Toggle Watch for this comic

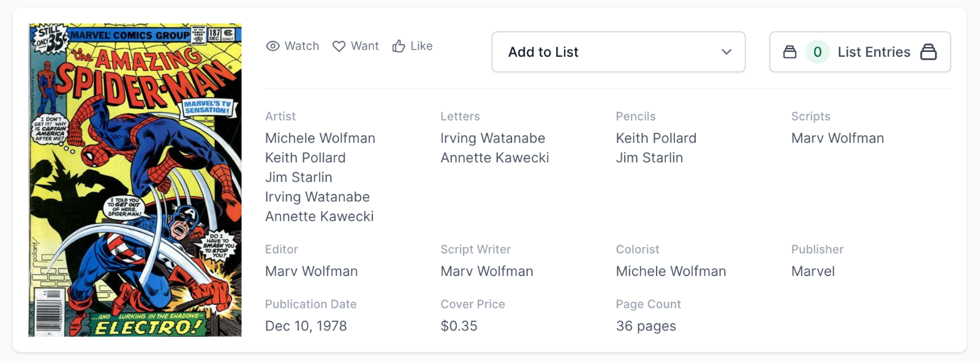click(293, 46)
